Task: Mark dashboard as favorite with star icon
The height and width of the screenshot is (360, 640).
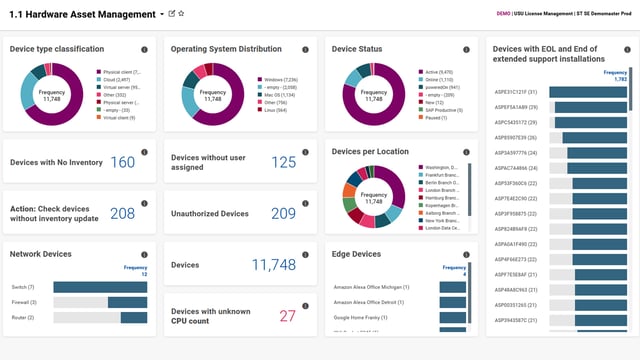Action: point(181,13)
